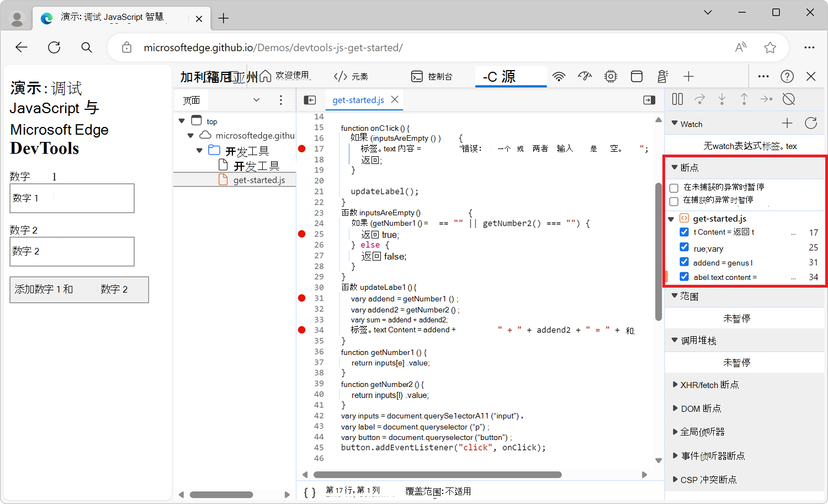
Task: Add a watch expression with plus icon
Action: tap(787, 124)
